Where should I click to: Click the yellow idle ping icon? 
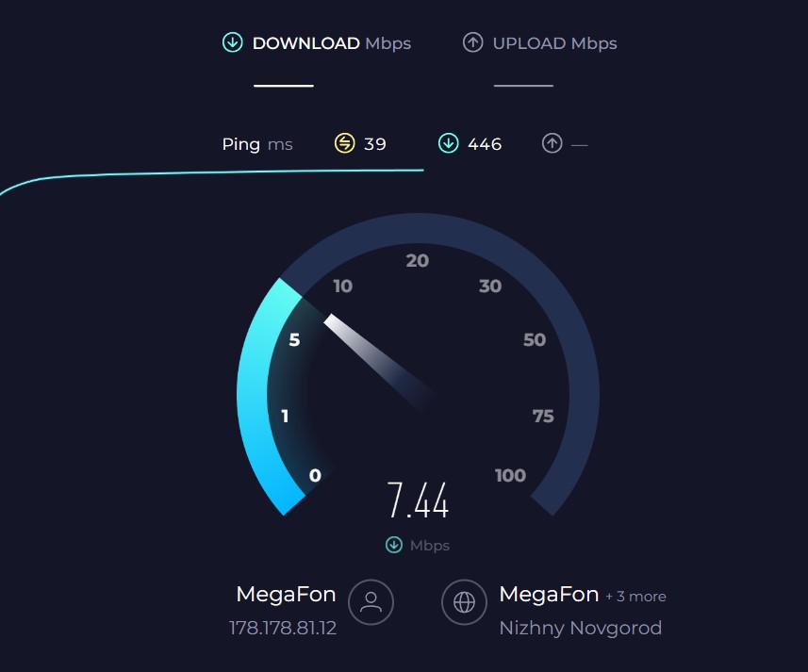pyautogui.click(x=345, y=143)
